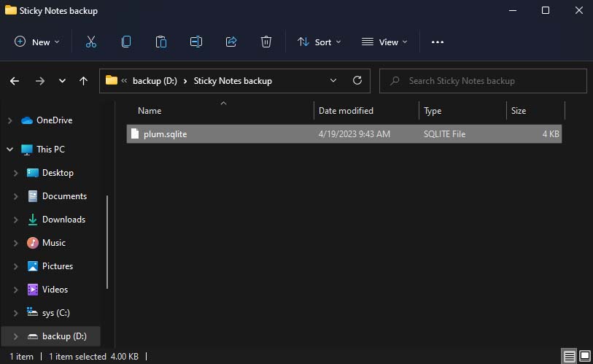Screen dimensions: 593x364
Task: Open the Sort options dropdown
Action: click(x=319, y=42)
